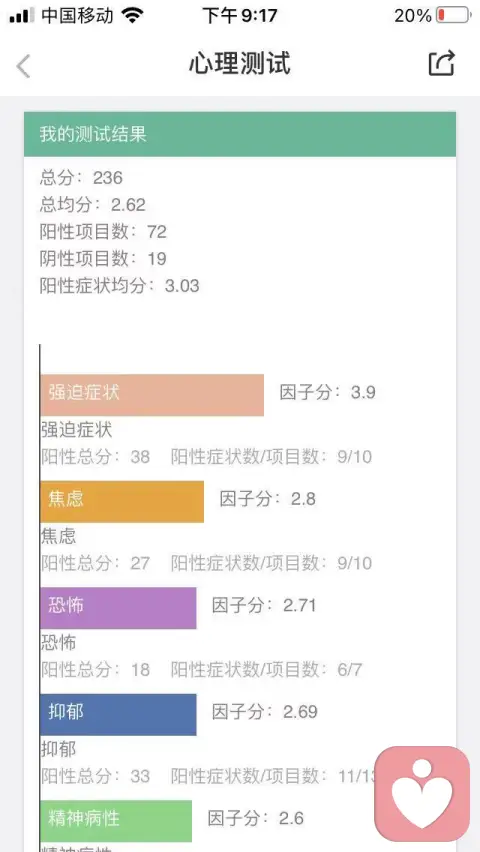Select the purple 恐怖 bar
The height and width of the screenshot is (852, 480).
pos(119,608)
